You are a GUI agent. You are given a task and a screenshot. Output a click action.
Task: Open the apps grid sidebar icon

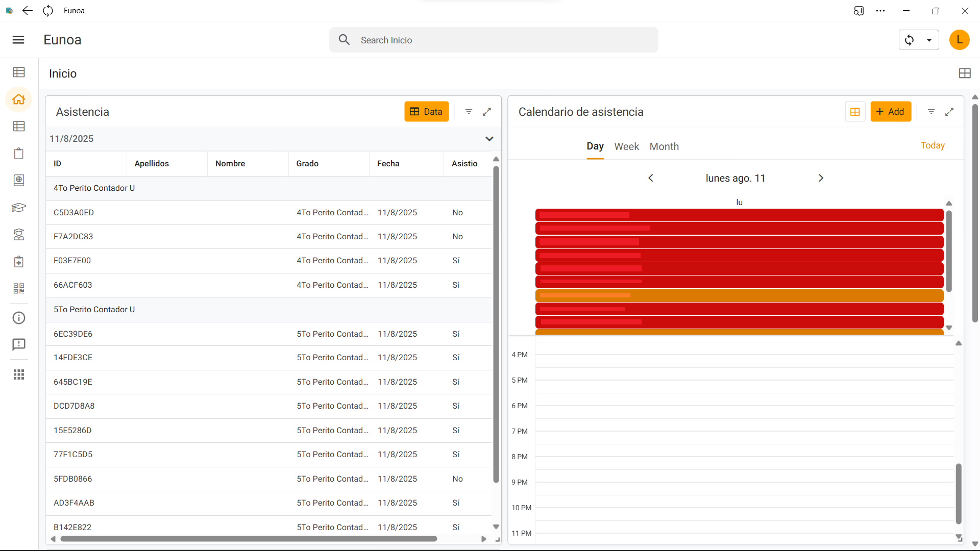(19, 375)
